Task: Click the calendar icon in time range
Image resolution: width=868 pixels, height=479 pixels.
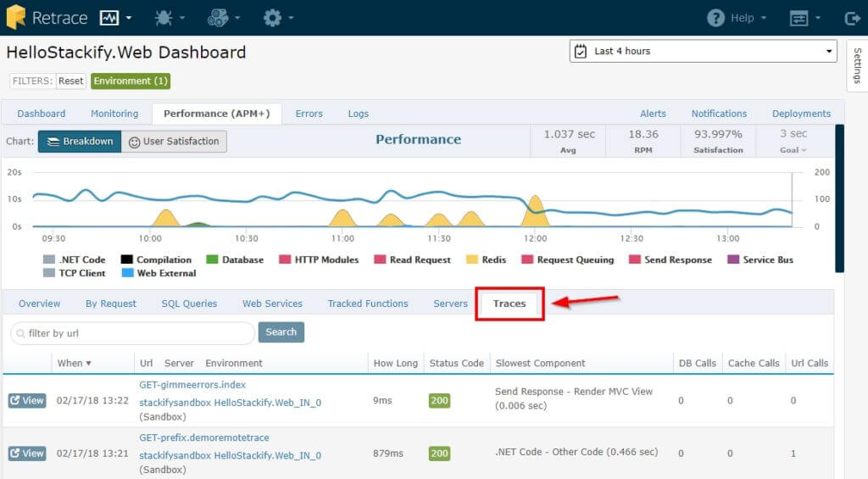Action: (580, 51)
